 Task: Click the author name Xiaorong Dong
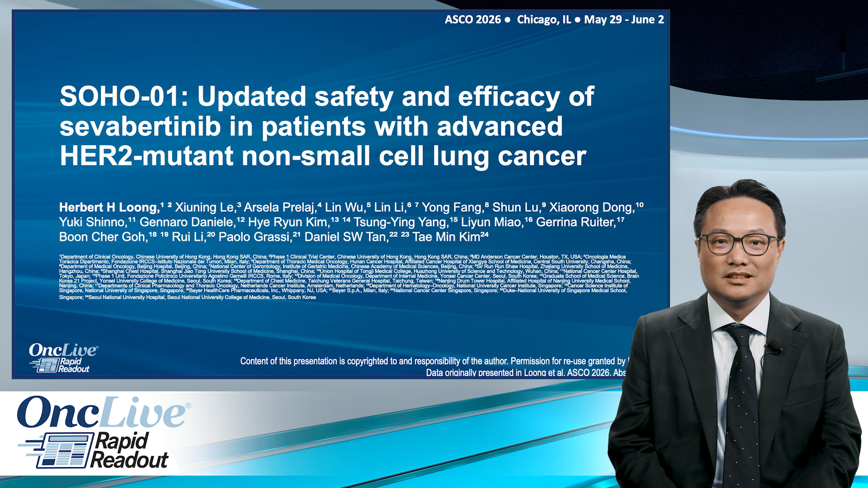(x=591, y=207)
